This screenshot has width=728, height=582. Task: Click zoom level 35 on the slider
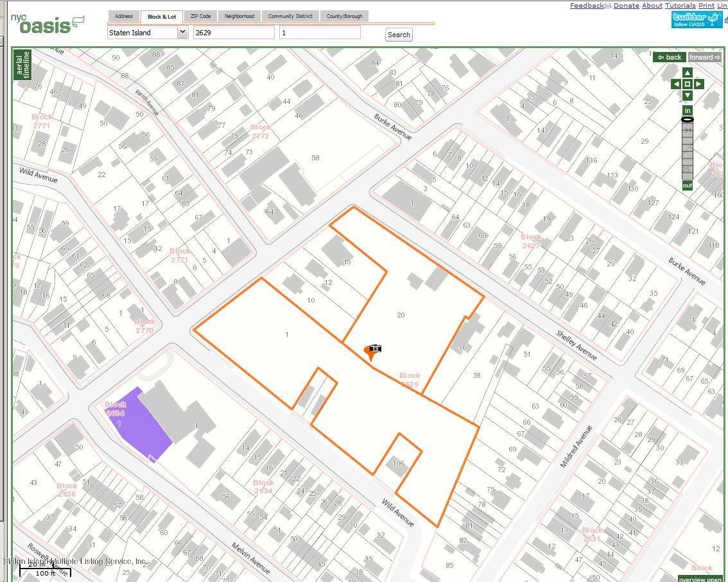coord(687,169)
